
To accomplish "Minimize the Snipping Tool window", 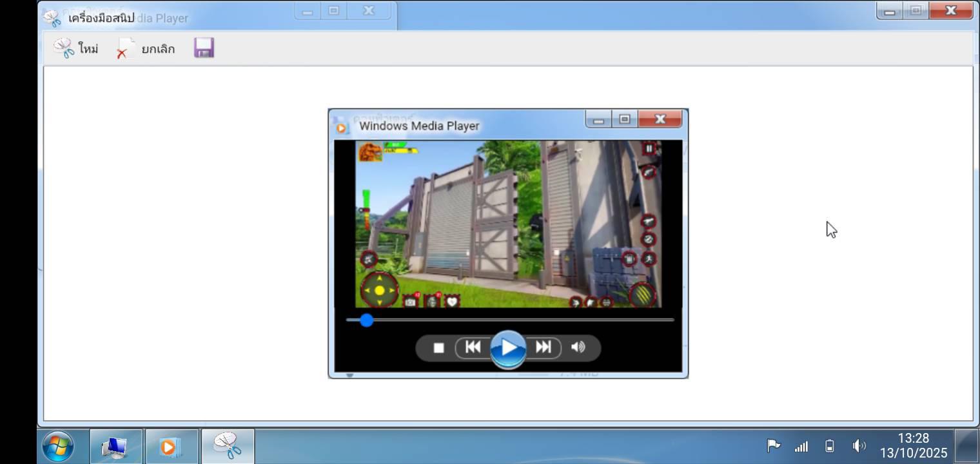I will click(x=890, y=11).
